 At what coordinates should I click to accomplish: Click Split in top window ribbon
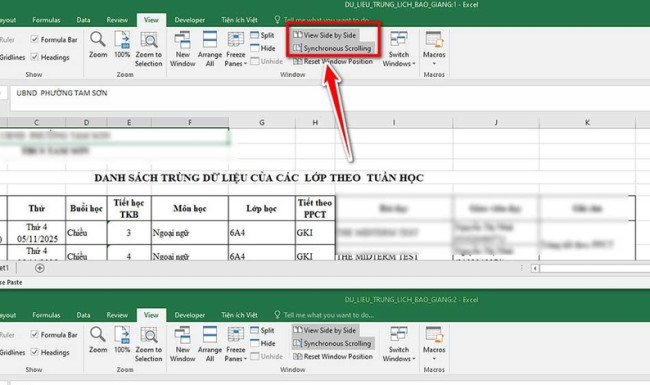point(262,35)
